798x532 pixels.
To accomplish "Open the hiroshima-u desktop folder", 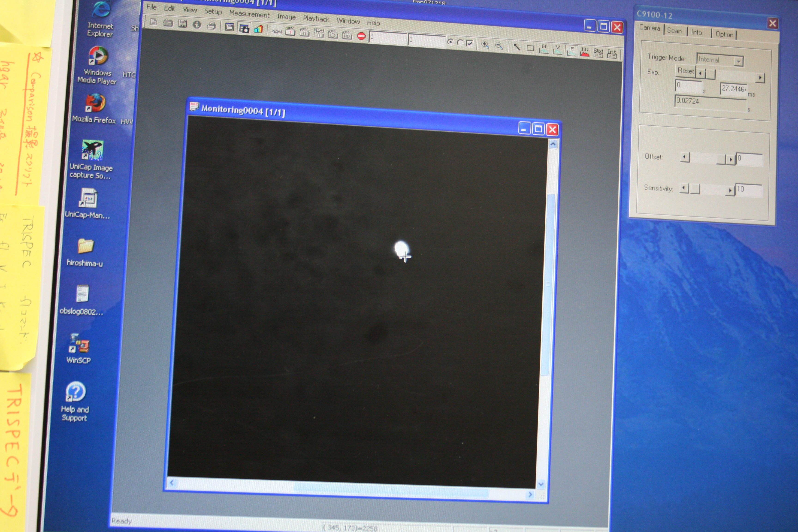I will point(85,252).
